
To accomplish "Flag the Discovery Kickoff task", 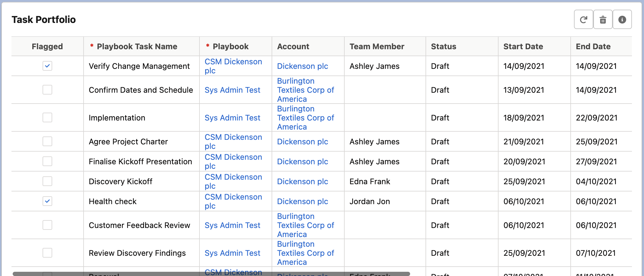I will click(x=47, y=181).
